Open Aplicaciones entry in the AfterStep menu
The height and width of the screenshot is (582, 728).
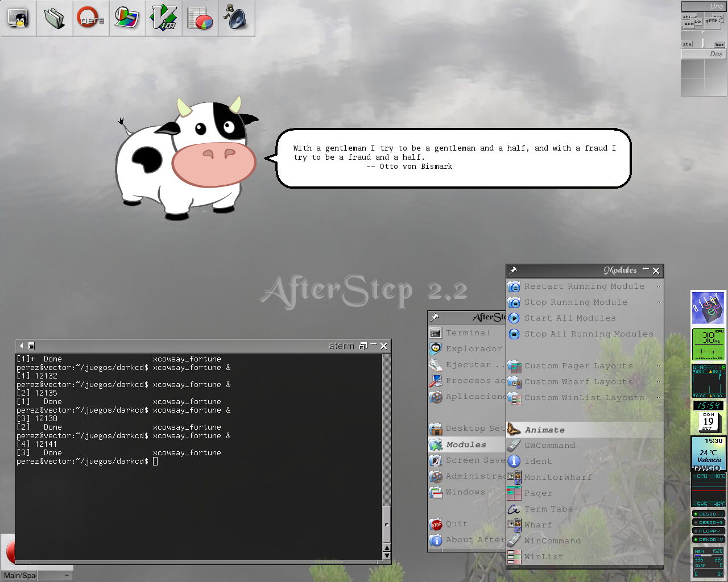coord(467,397)
